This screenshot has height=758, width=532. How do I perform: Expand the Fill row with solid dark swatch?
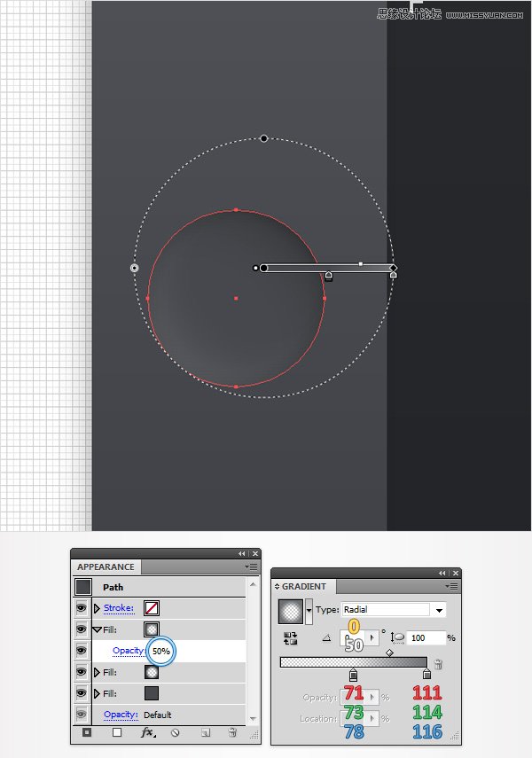(97, 693)
